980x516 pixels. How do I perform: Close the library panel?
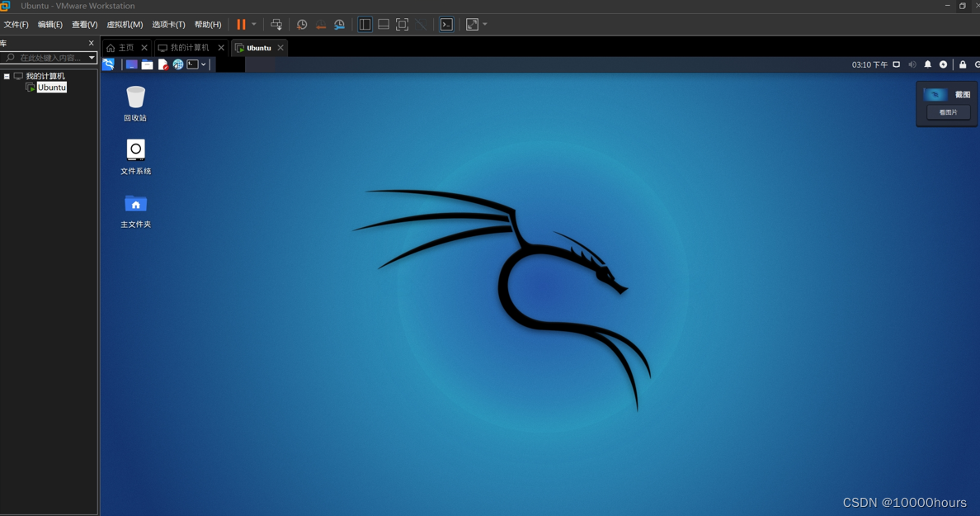click(x=92, y=43)
